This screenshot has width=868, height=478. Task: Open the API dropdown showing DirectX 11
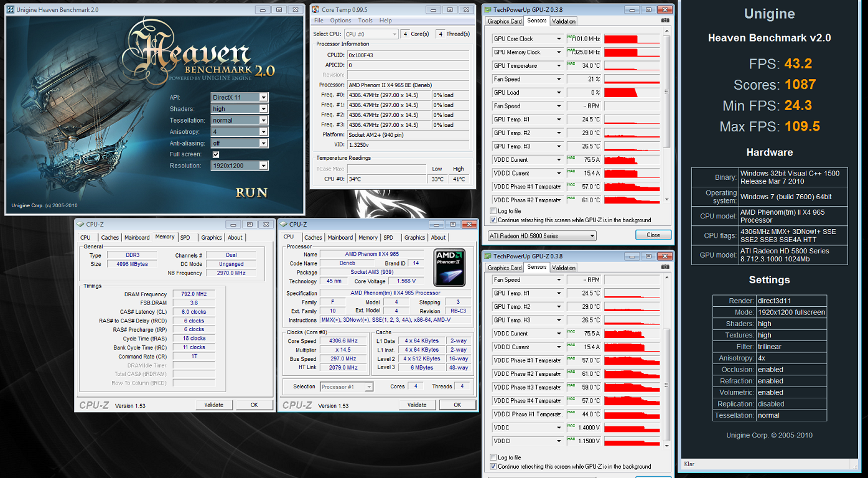(240, 97)
